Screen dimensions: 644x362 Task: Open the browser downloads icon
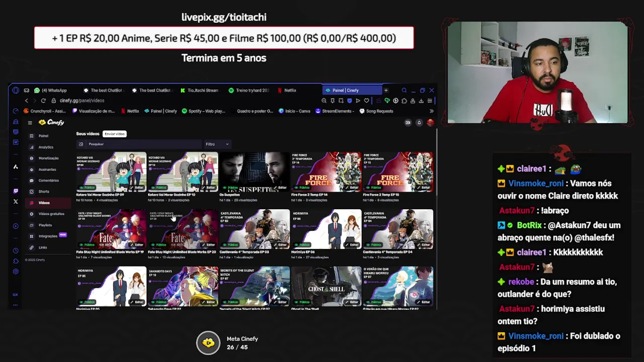[x=421, y=101]
